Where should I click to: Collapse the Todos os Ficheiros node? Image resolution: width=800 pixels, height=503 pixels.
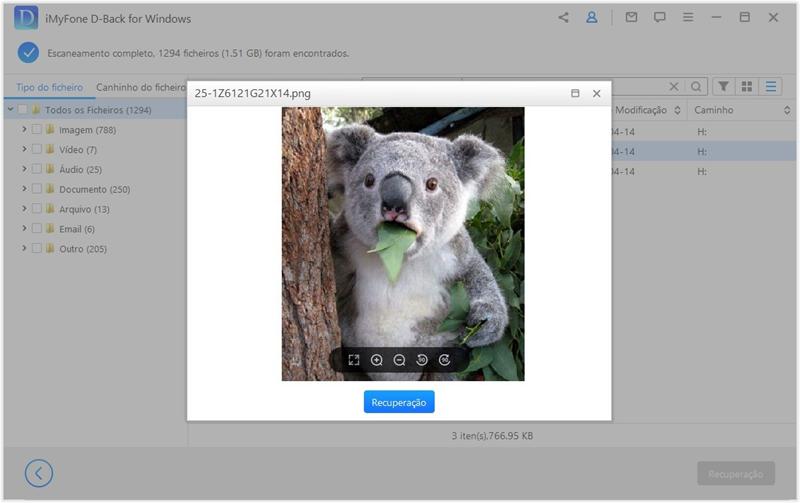(x=10, y=110)
